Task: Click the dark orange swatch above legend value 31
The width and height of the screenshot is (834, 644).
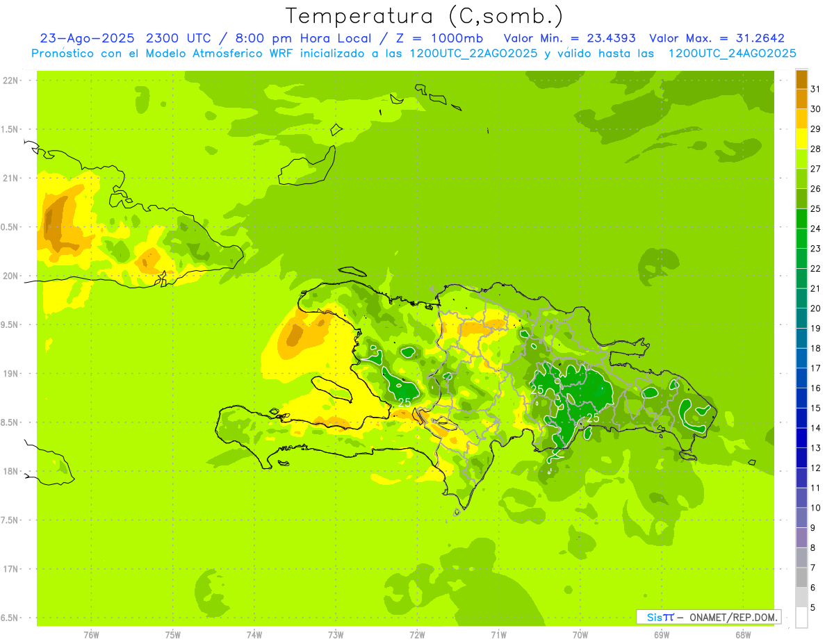Action: pyautogui.click(x=801, y=79)
